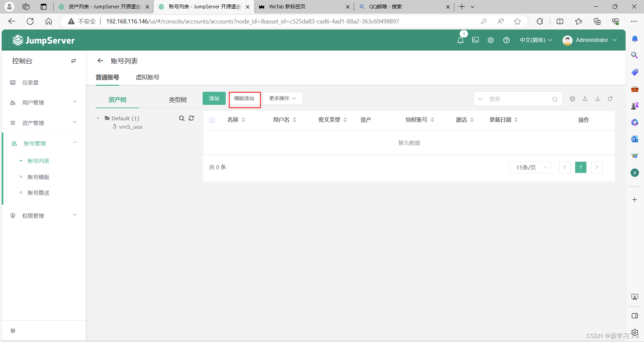Open 更多操作 dropdown
The image size is (644, 342).
point(283,98)
